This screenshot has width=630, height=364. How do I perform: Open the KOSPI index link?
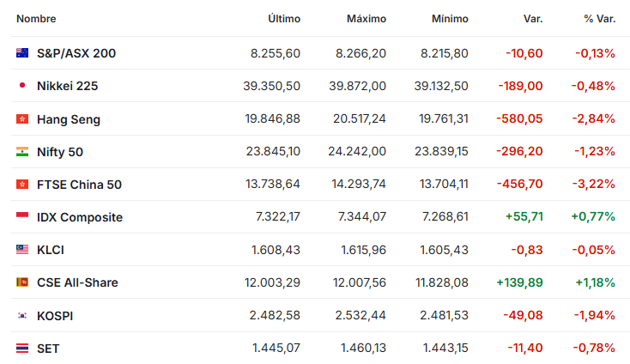tap(55, 316)
